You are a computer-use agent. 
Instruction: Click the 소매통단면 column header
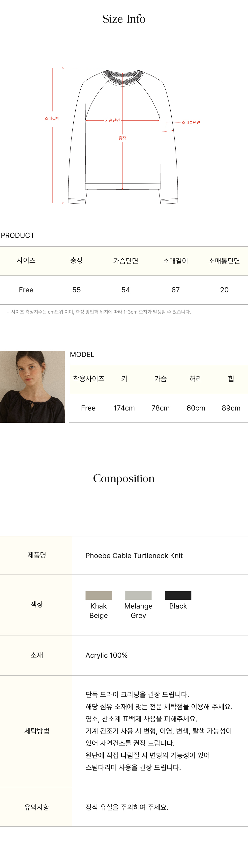click(224, 261)
